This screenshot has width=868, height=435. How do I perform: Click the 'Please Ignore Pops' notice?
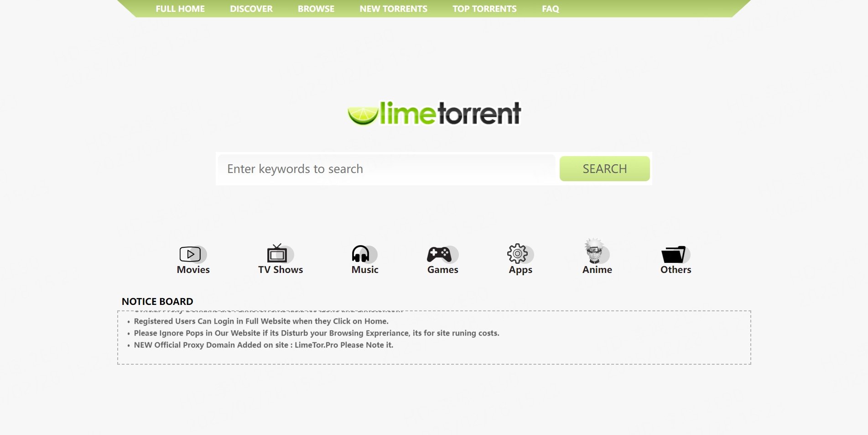pos(317,333)
